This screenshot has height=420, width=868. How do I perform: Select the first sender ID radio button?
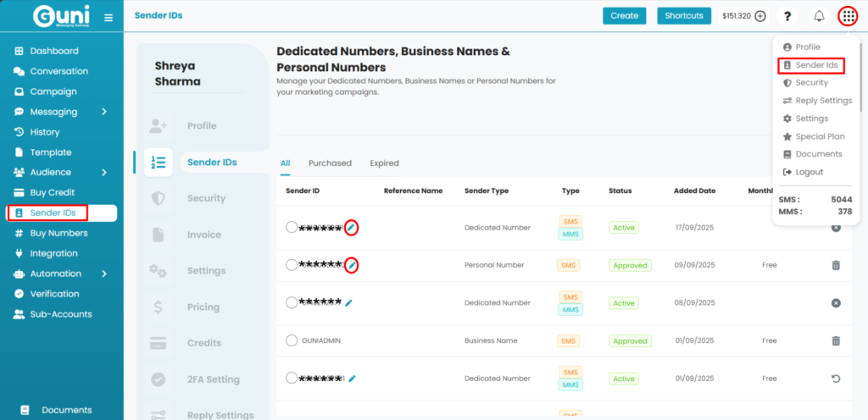click(x=292, y=228)
